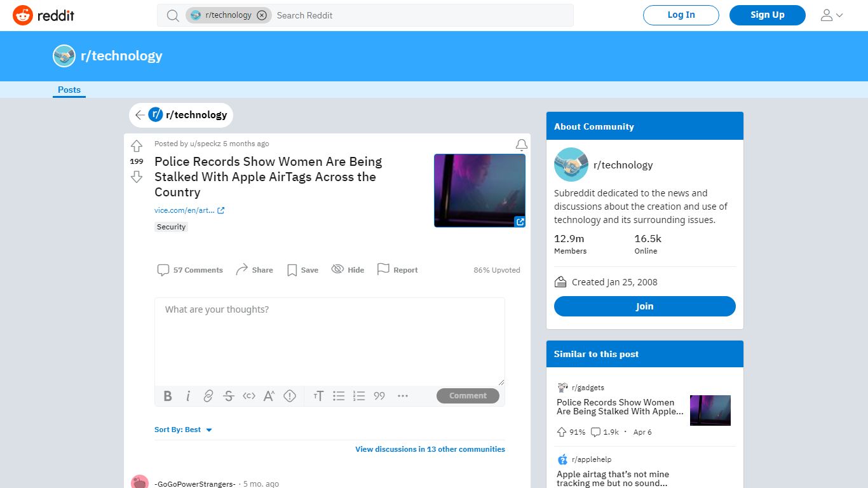Click the 57 Comments button
The image size is (868, 488).
[190, 270]
